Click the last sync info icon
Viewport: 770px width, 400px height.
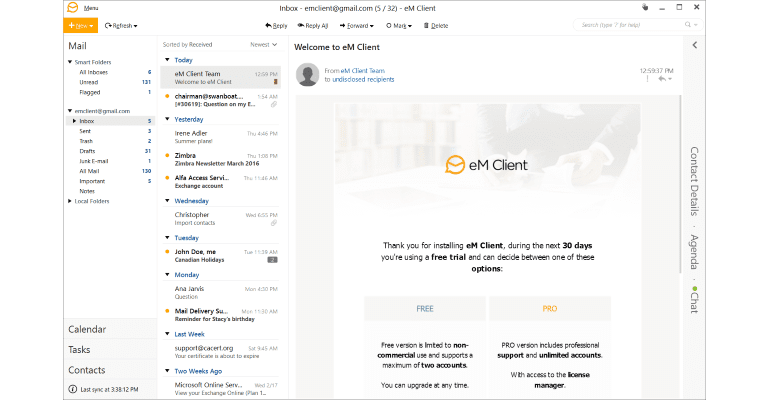pyautogui.click(x=72, y=389)
